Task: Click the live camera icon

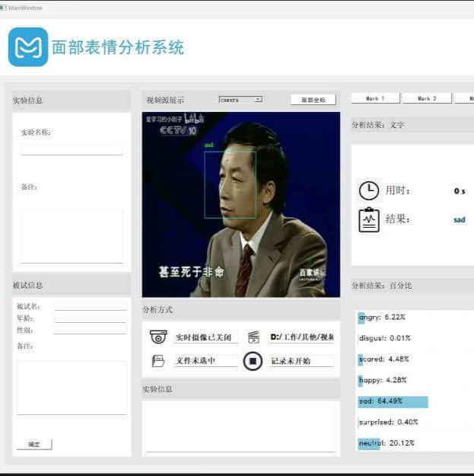Action: coord(158,337)
